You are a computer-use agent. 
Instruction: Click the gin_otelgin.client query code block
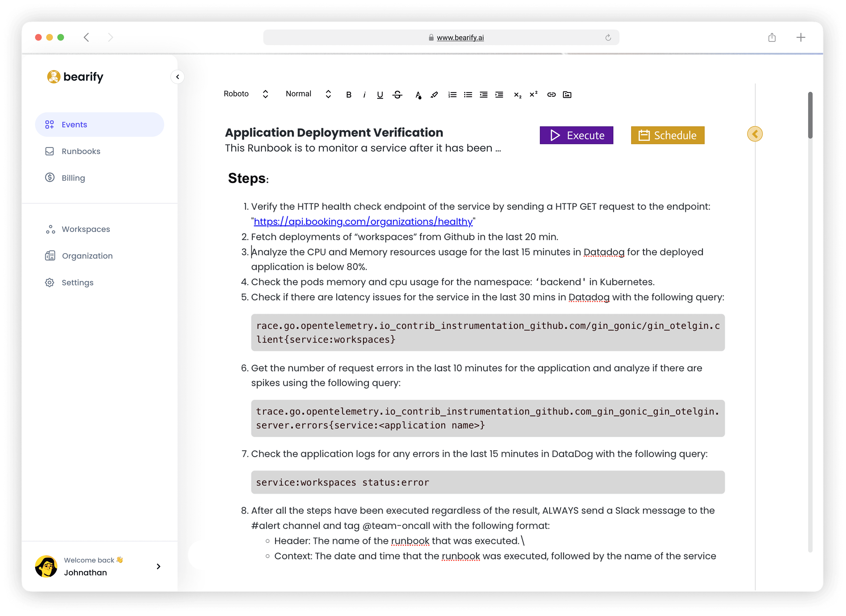(488, 333)
